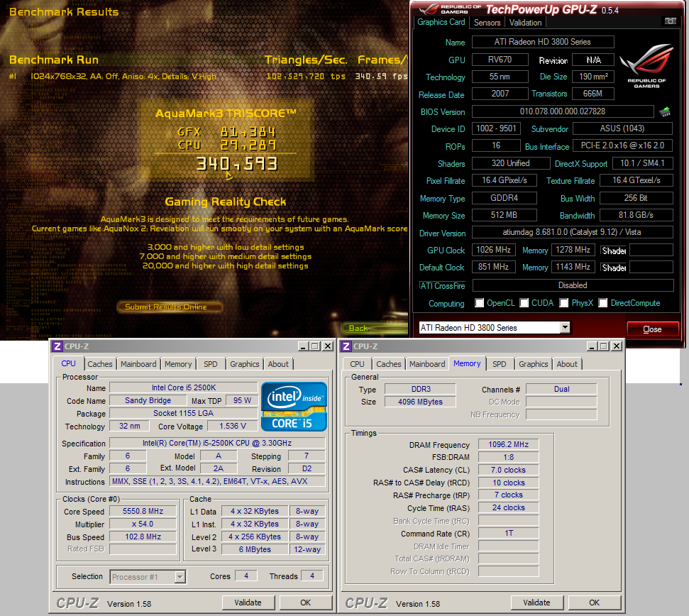The height and width of the screenshot is (616, 689).
Task: Click the BIOS save chip icon in GPU-Z
Action: click(665, 111)
